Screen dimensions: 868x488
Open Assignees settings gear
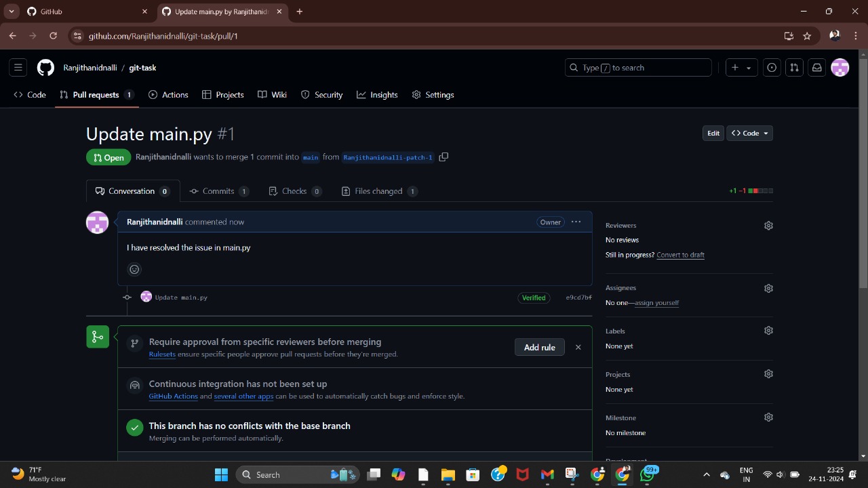[x=768, y=288]
